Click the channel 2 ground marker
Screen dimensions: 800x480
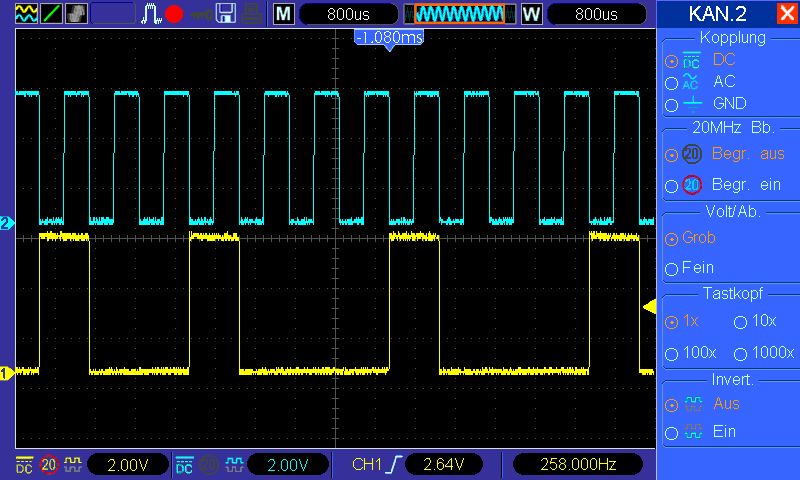[x=6, y=224]
